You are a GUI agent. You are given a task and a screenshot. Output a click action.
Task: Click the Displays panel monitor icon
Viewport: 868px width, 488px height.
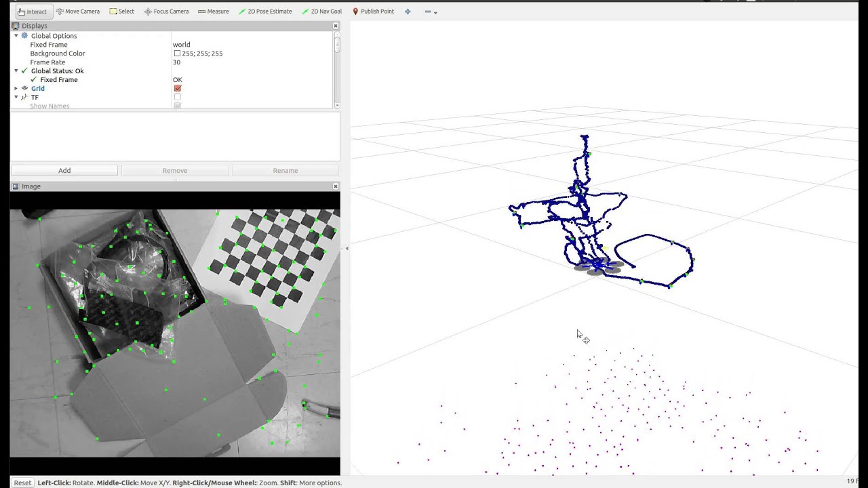(16, 26)
